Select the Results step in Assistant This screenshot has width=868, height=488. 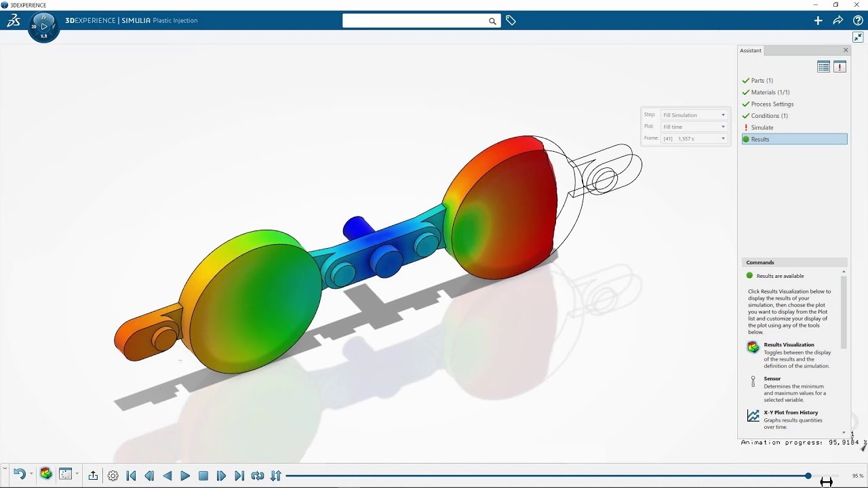(794, 139)
